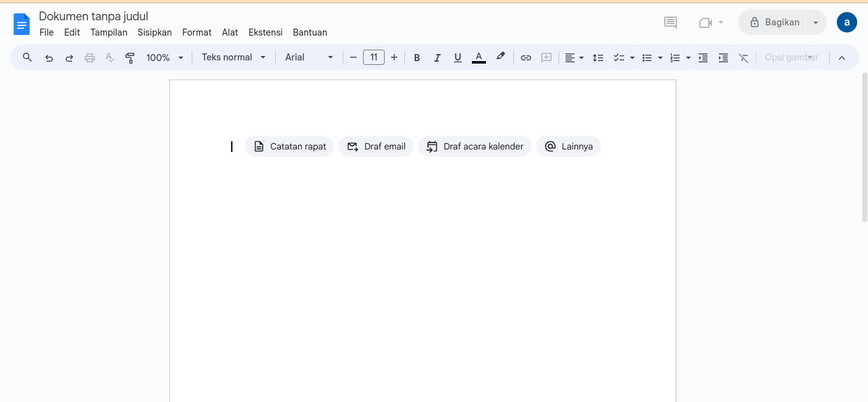Open the 100% zoom dropdown

coord(165,58)
